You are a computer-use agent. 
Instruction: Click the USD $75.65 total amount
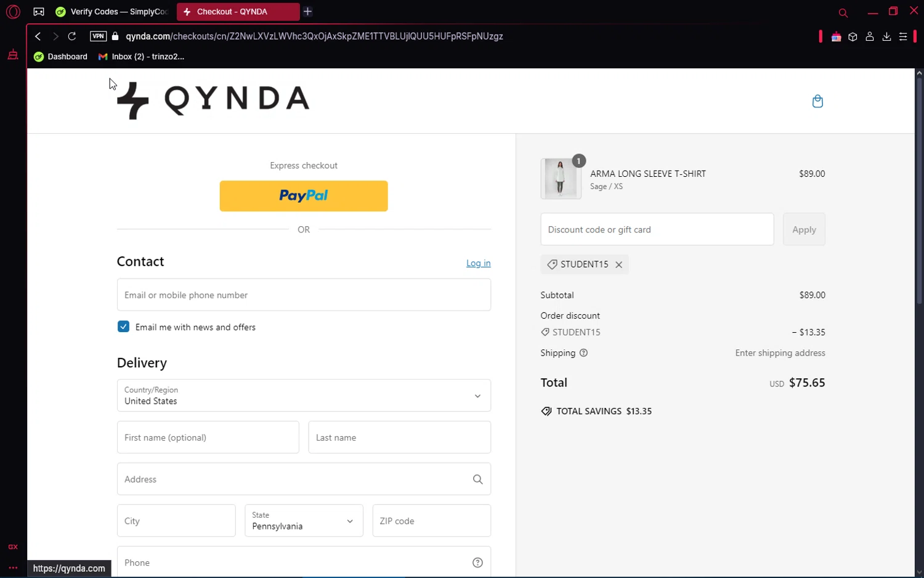[797, 383]
